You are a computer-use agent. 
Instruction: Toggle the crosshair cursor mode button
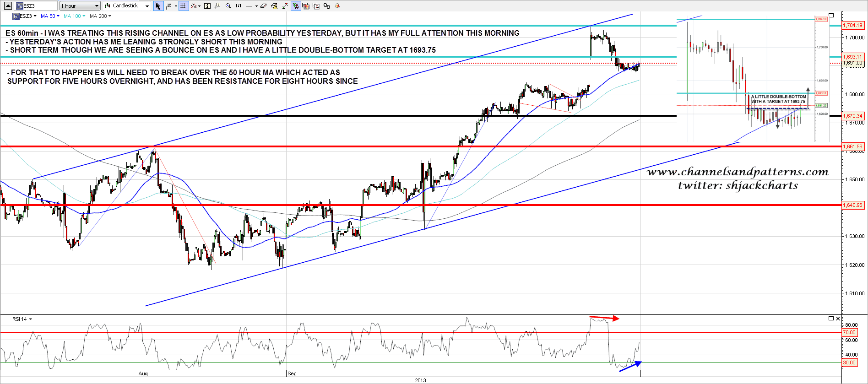tap(168, 6)
